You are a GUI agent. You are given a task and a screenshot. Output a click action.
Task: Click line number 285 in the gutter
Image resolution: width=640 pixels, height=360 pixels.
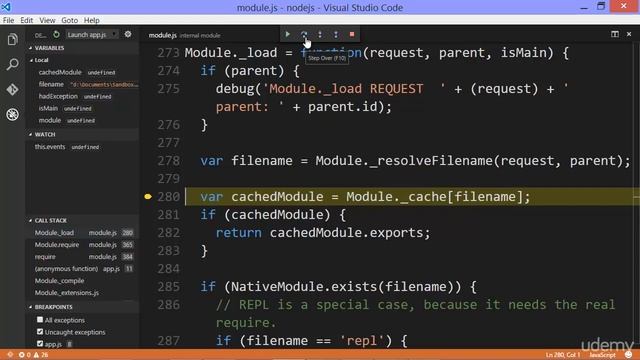pos(168,287)
